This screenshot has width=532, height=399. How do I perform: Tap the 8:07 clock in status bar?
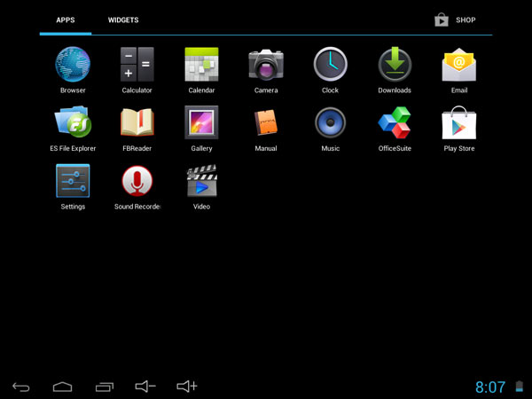(490, 387)
